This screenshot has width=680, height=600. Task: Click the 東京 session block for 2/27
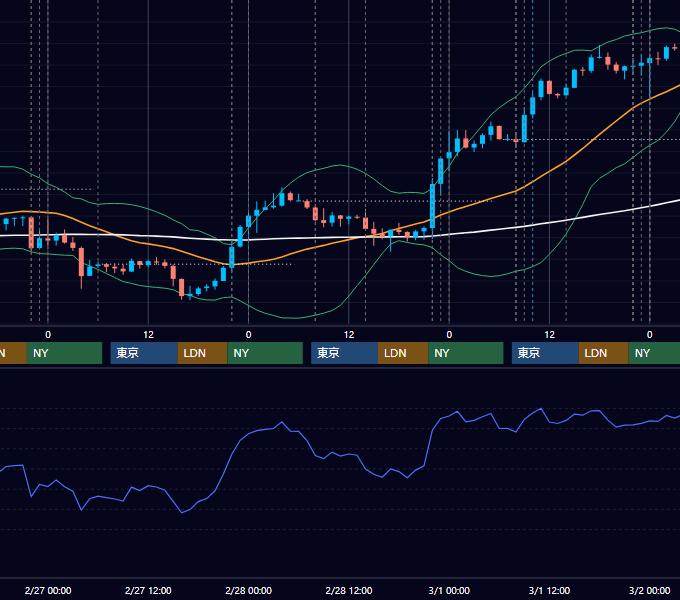144,353
